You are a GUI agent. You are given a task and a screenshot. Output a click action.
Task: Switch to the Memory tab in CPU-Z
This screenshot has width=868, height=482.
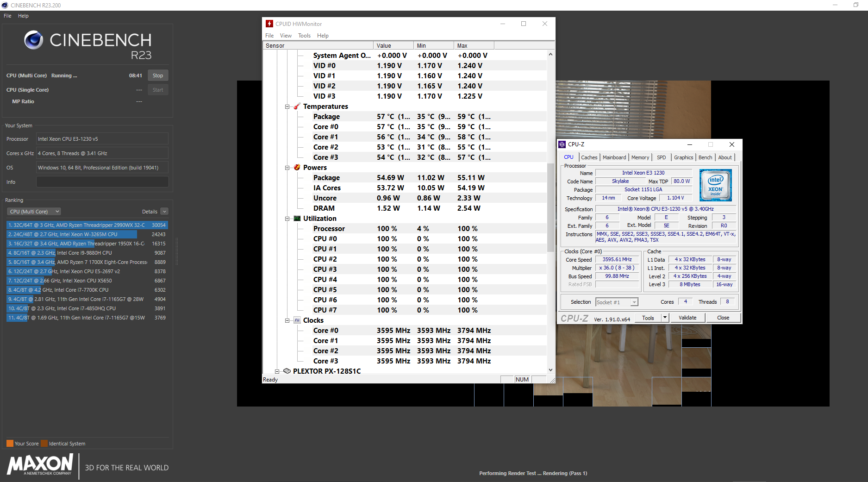click(x=640, y=157)
